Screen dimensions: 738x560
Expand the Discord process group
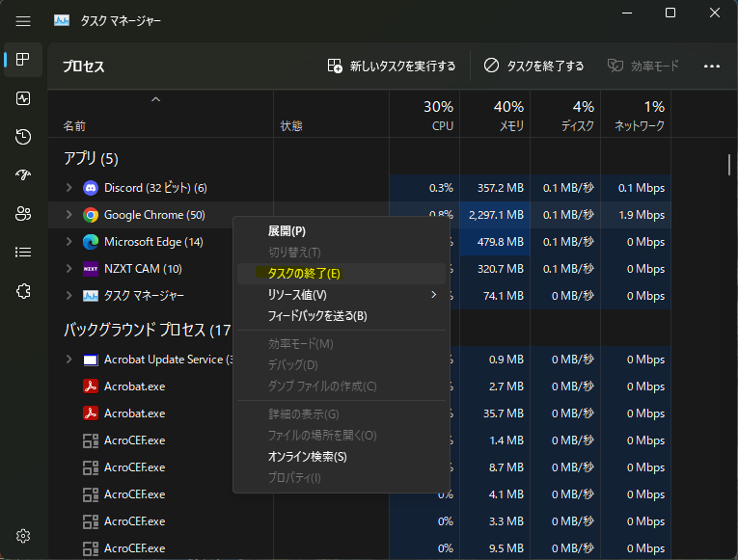[69, 188]
